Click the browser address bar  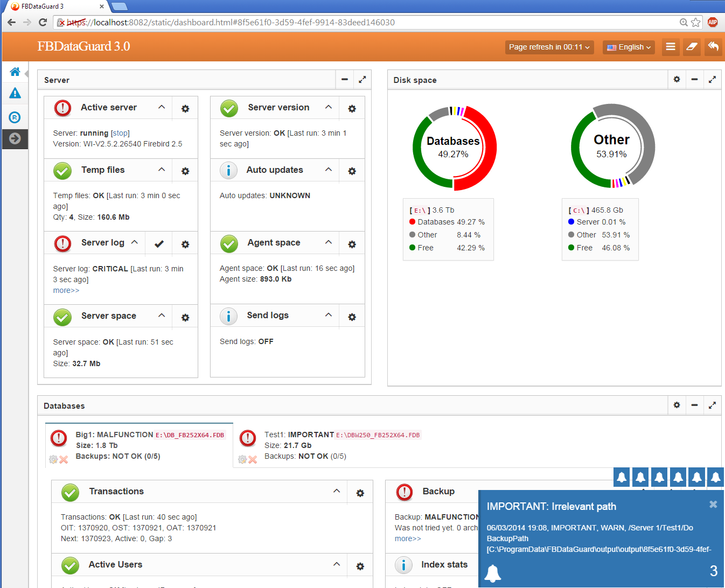tap(366, 22)
